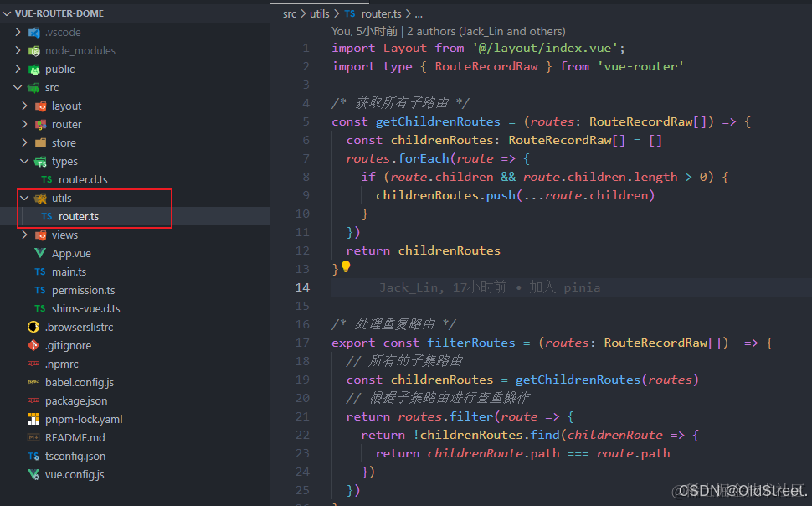Click the Vue icon of vue.config.js
Viewport: 812px width, 506px height.
coord(33,474)
